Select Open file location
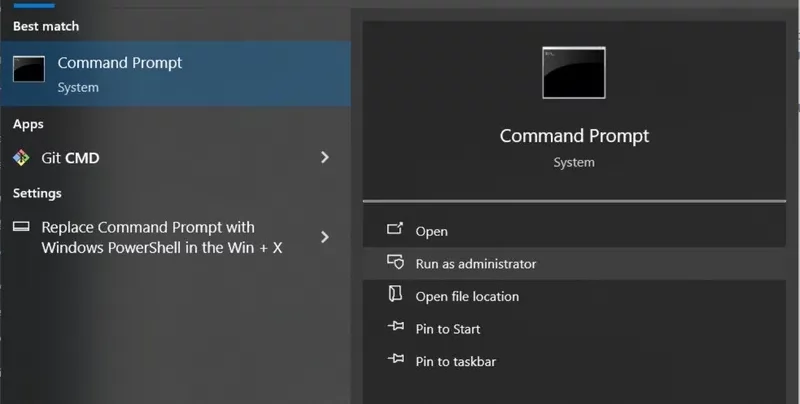800x404 pixels. (x=574, y=296)
